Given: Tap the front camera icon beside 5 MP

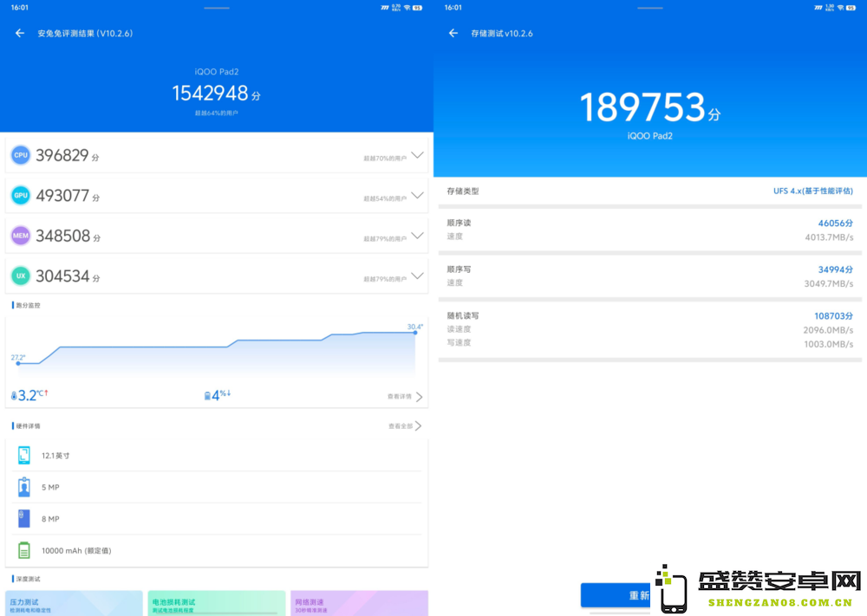Looking at the screenshot, I should 23,487.
